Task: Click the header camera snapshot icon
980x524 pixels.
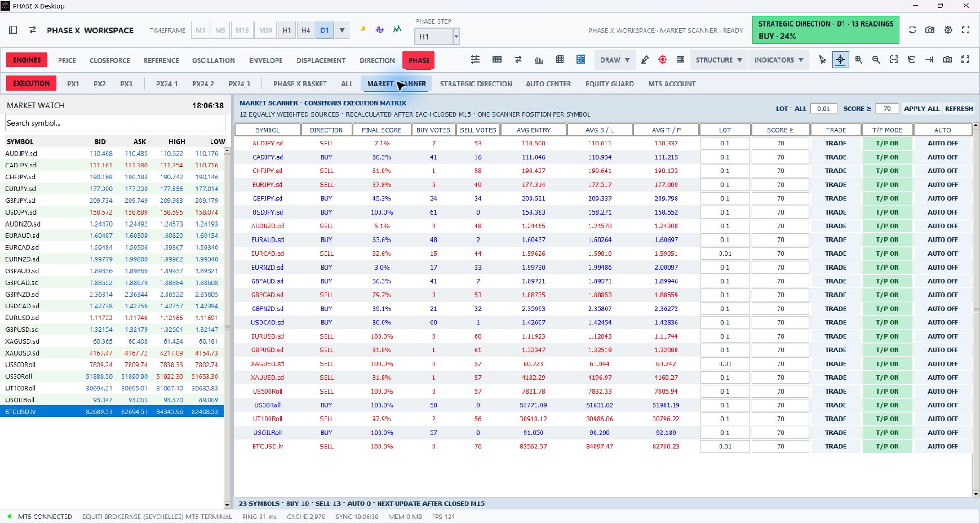Action: pos(930,30)
